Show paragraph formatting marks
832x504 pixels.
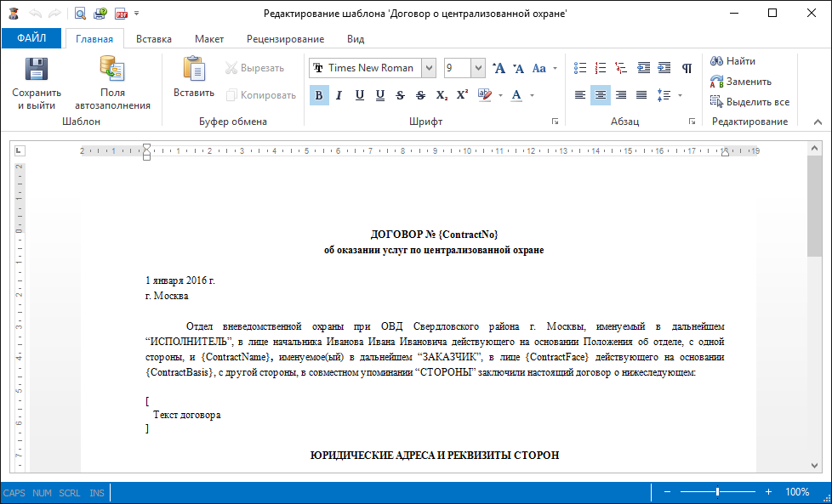tap(687, 68)
